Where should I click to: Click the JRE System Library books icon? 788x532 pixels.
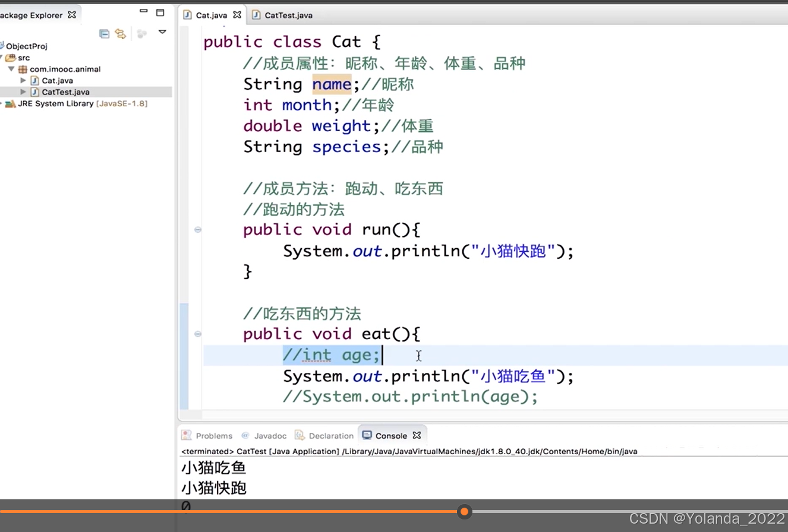10,103
